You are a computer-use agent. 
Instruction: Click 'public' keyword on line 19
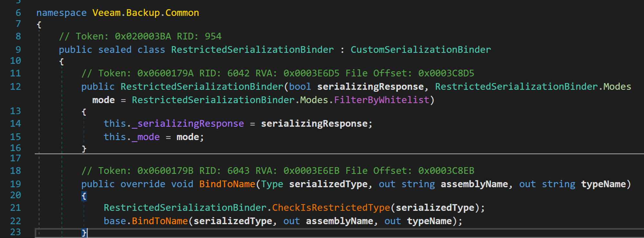coord(98,184)
